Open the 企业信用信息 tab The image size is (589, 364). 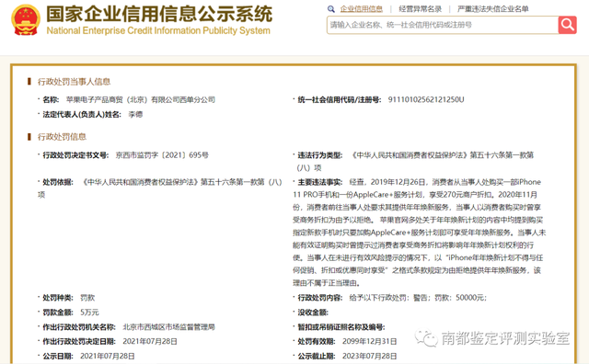pos(362,9)
